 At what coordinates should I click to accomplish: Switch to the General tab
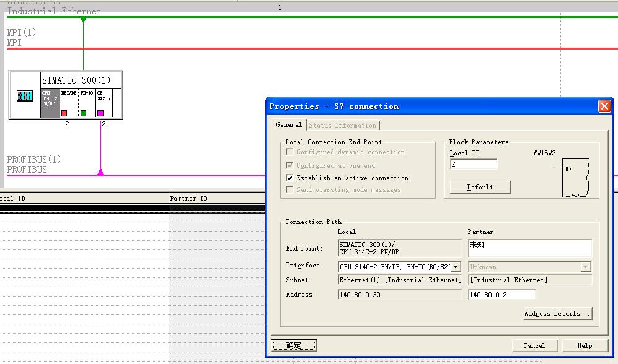pos(289,125)
